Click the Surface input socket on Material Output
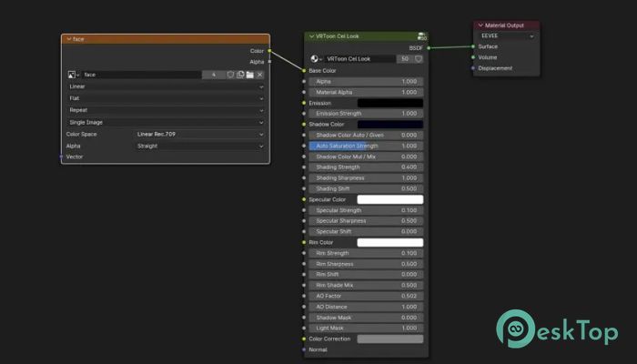The height and width of the screenshot is (364, 637). 473,46
